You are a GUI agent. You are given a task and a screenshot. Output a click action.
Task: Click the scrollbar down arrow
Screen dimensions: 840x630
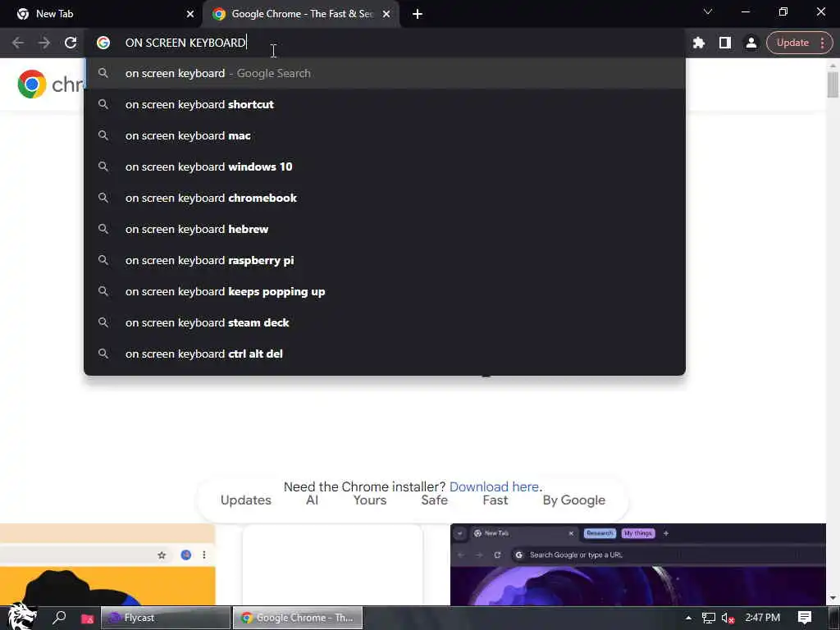(833, 598)
